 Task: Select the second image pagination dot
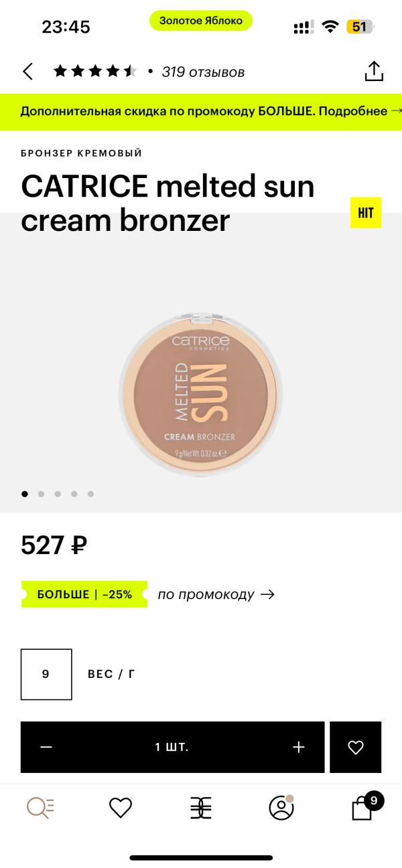41,494
